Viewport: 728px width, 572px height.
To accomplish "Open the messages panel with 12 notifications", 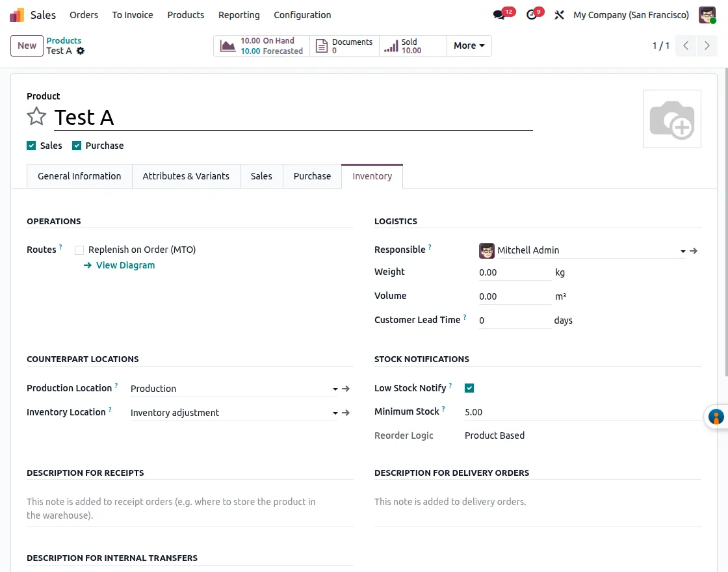I will (499, 14).
